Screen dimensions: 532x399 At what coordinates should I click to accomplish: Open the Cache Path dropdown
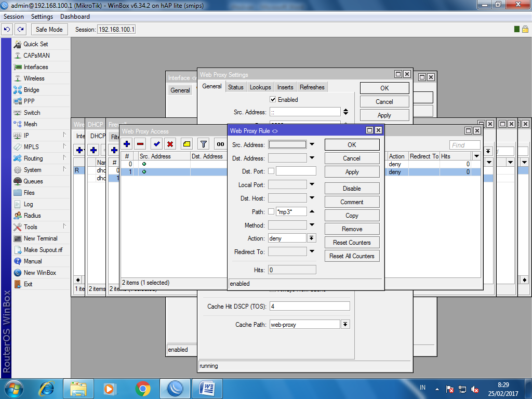345,324
